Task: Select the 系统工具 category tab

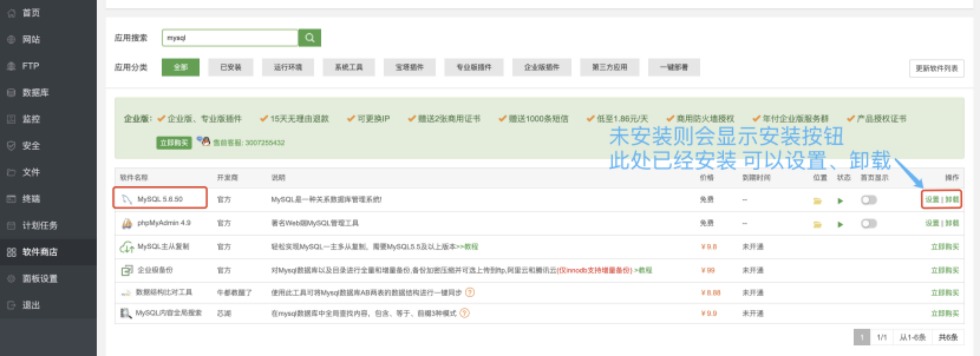Action: tap(349, 67)
